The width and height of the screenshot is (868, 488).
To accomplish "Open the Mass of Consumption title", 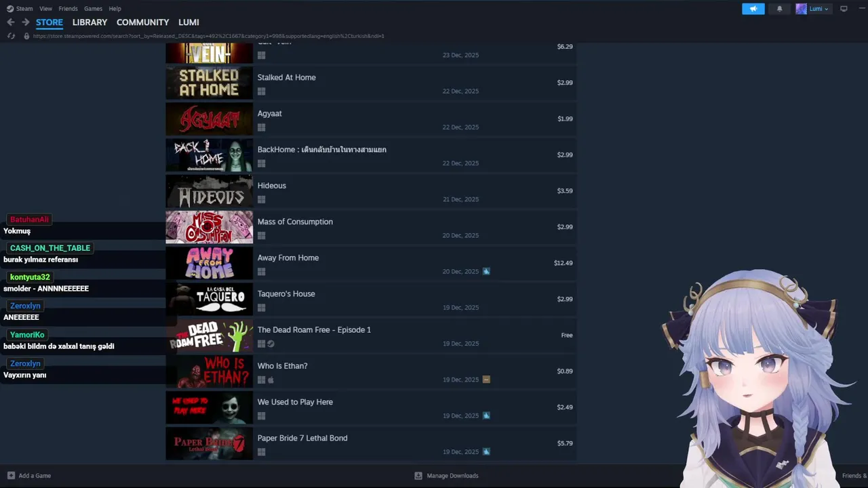I will tap(295, 222).
